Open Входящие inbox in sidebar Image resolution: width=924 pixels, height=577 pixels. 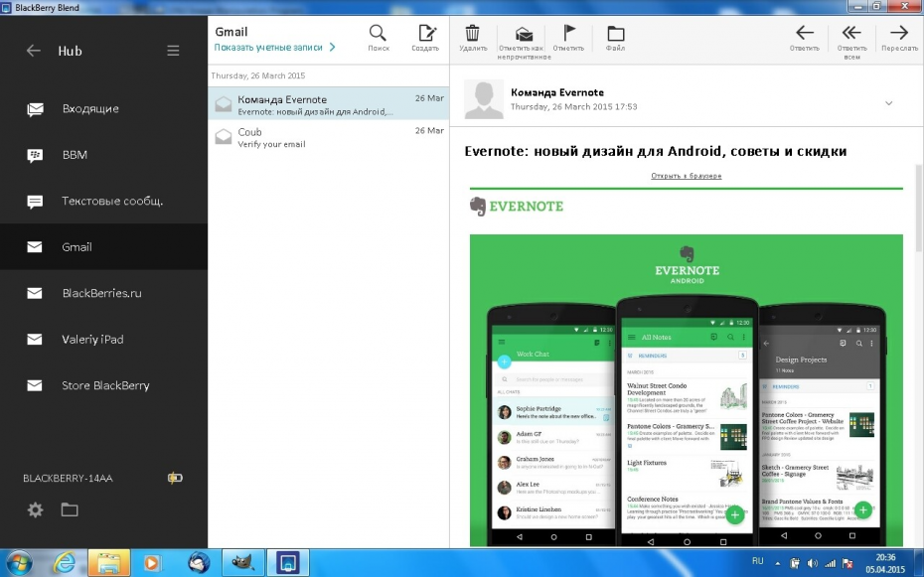click(89, 108)
